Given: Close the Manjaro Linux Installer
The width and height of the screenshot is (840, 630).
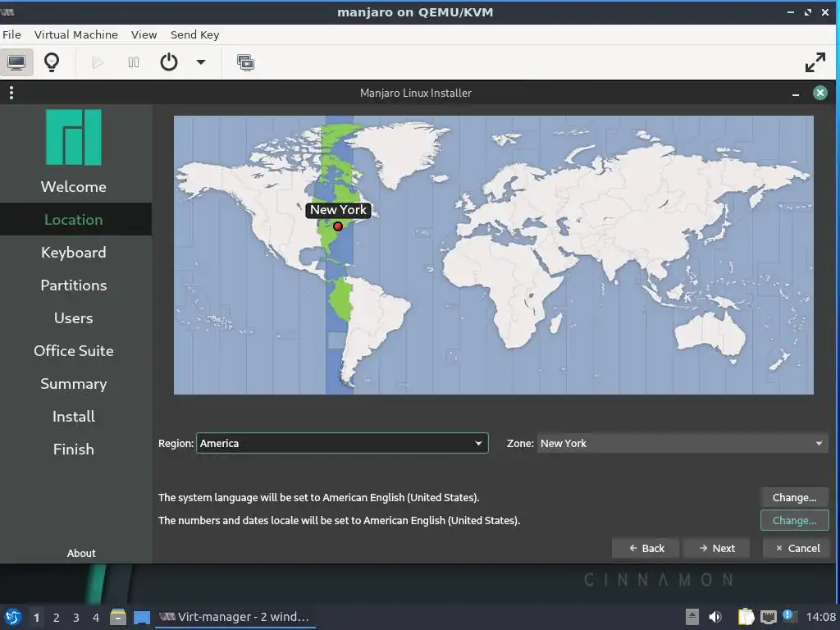Looking at the screenshot, I should coord(819,94).
